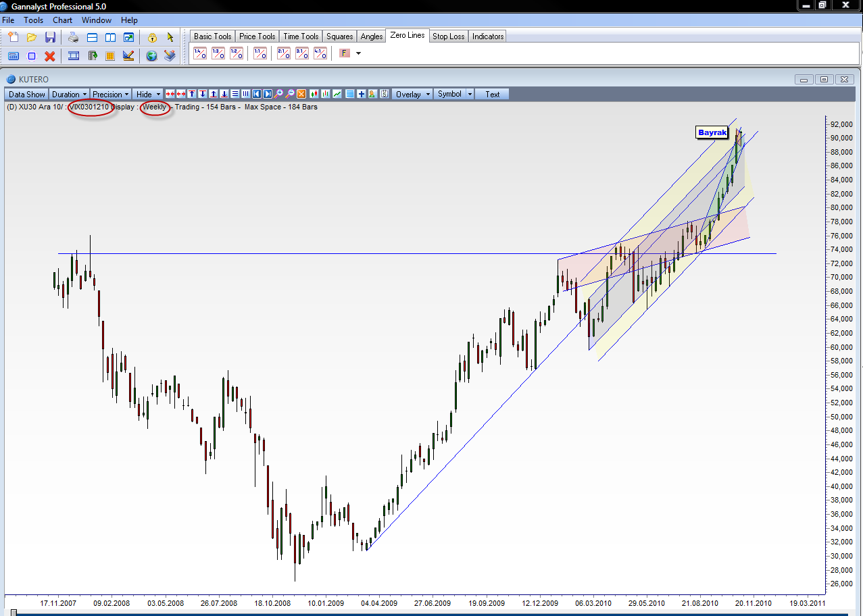Select the yellow pointer arrow tool
The image size is (863, 616).
click(x=170, y=37)
